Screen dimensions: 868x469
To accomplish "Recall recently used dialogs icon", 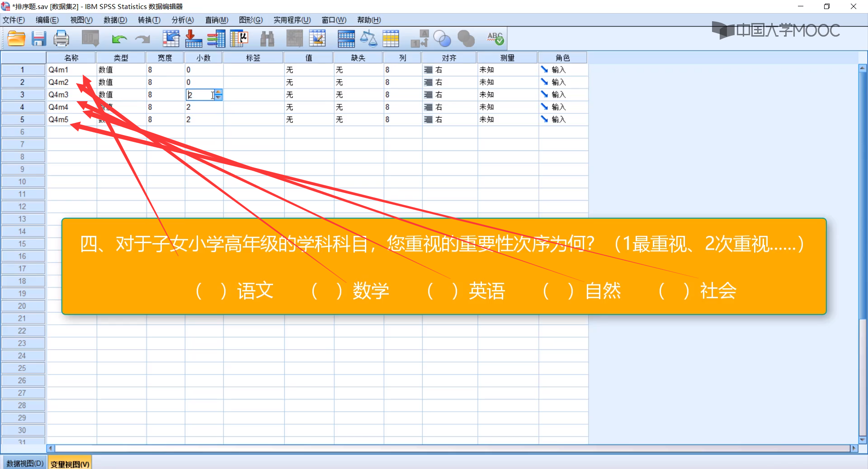I will pyautogui.click(x=90, y=39).
